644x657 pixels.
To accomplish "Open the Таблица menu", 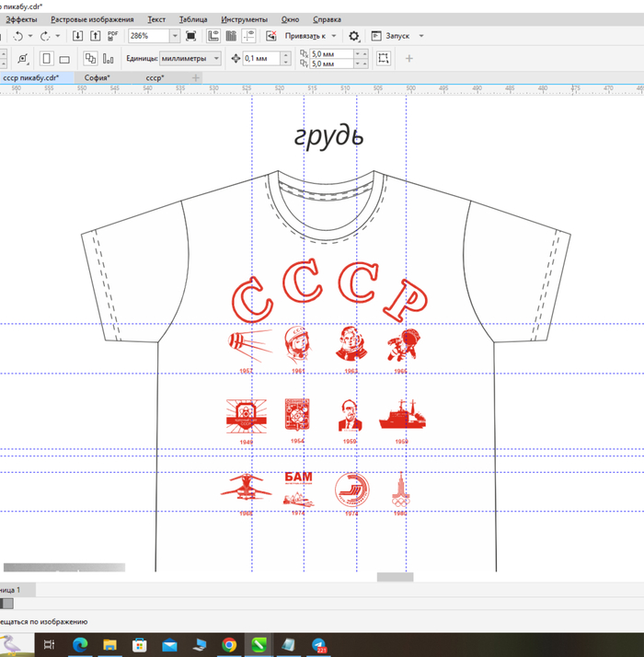I will 193,19.
